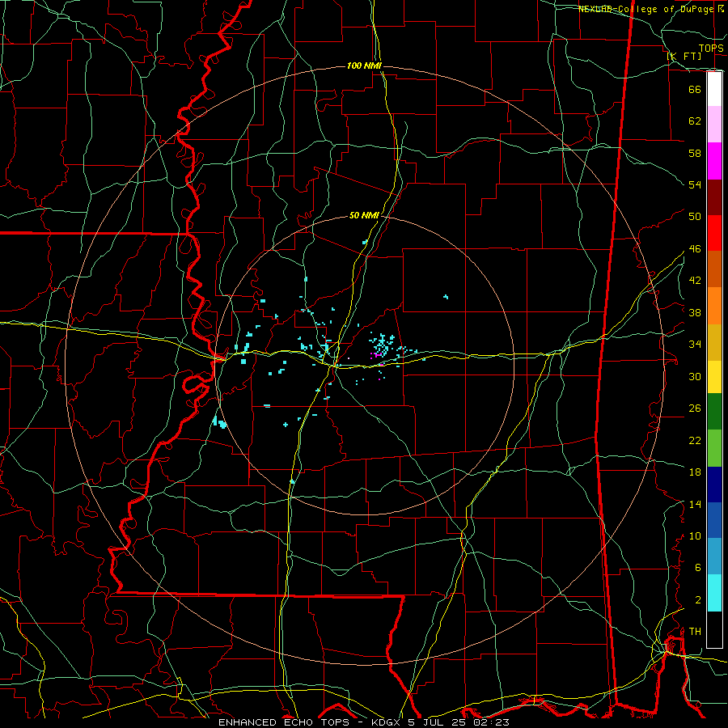
Task: Click the ENHANCED ECHO TOPS caption text
Action: (x=284, y=722)
